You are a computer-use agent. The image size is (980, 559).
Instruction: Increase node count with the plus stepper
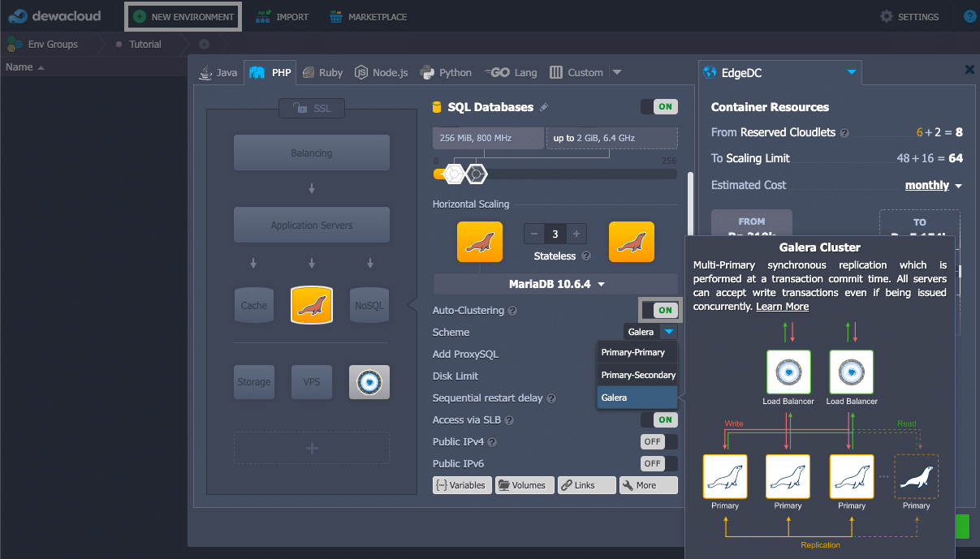click(x=576, y=234)
